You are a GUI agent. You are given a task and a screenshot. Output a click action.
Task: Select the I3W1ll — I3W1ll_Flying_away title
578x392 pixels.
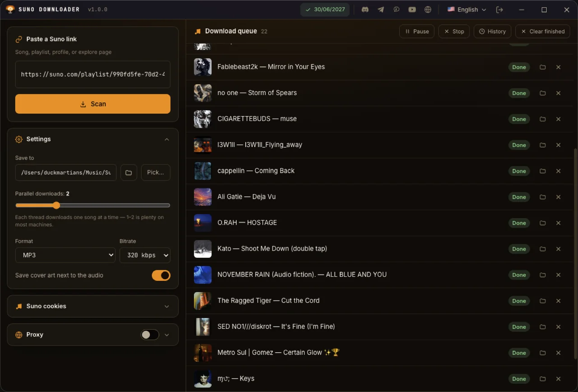[260, 145]
